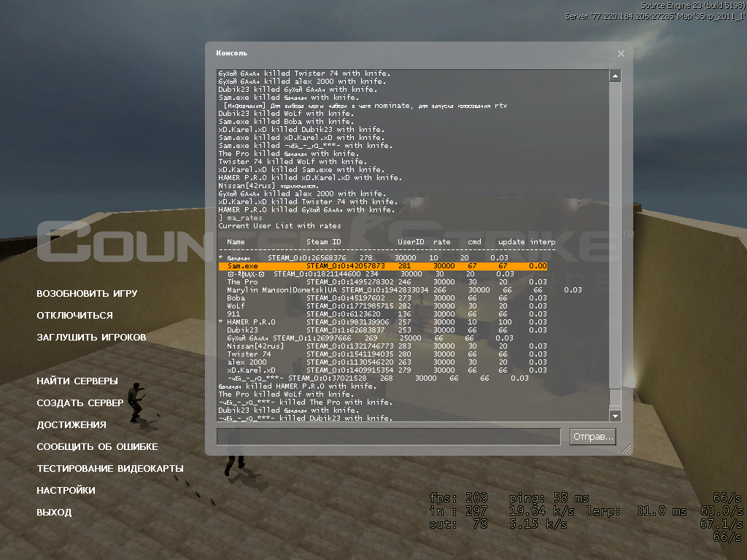Click the Marylin Manson|Donetsk|UA row
The height and width of the screenshot is (560, 747).
[x=404, y=290]
